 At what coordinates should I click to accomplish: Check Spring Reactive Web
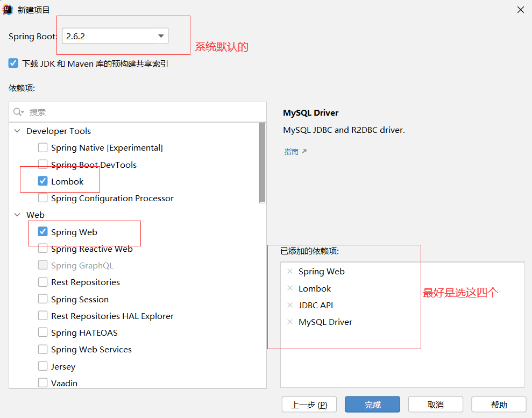tap(42, 249)
